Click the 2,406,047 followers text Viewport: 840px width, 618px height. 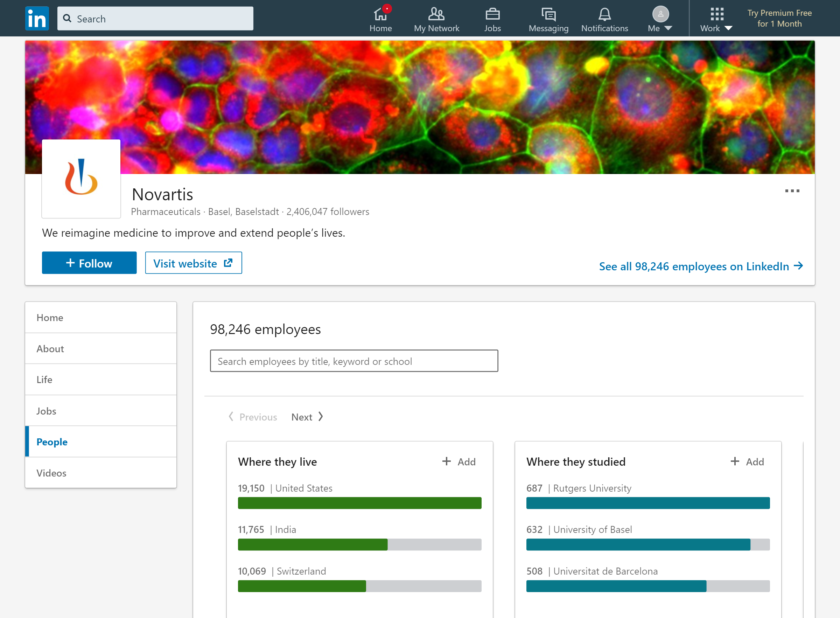pos(328,212)
